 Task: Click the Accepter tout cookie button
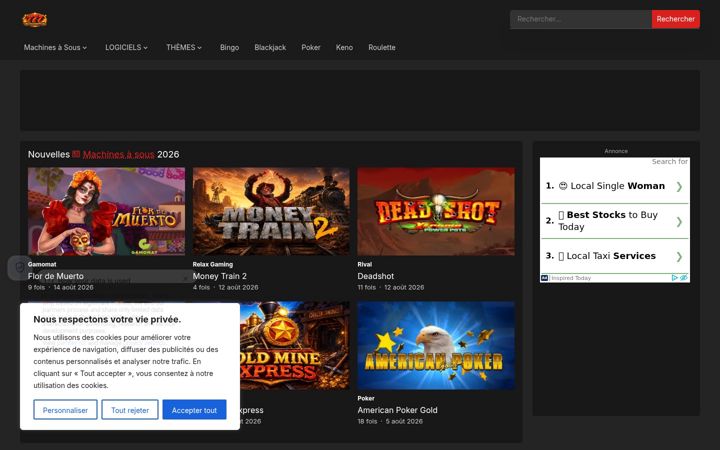(x=194, y=410)
